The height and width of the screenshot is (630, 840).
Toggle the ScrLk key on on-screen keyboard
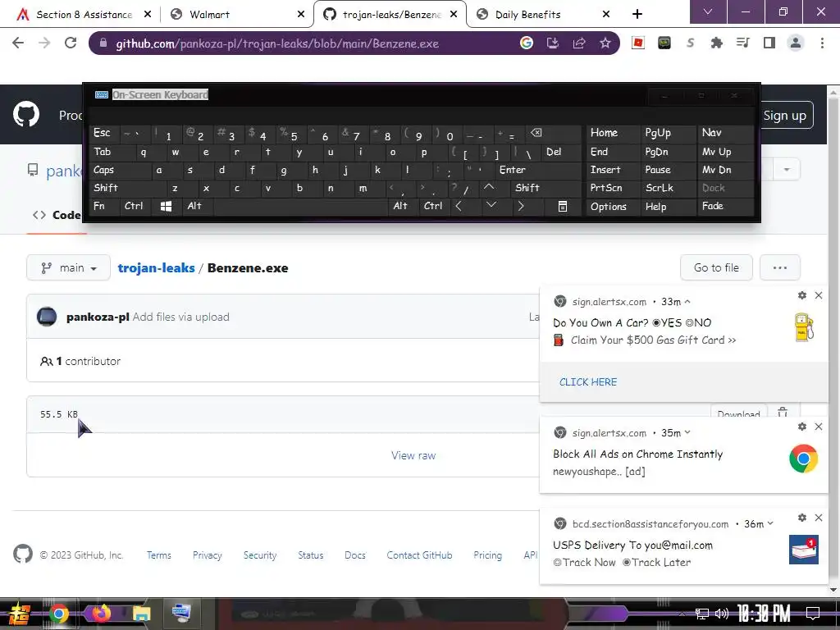[668, 188]
